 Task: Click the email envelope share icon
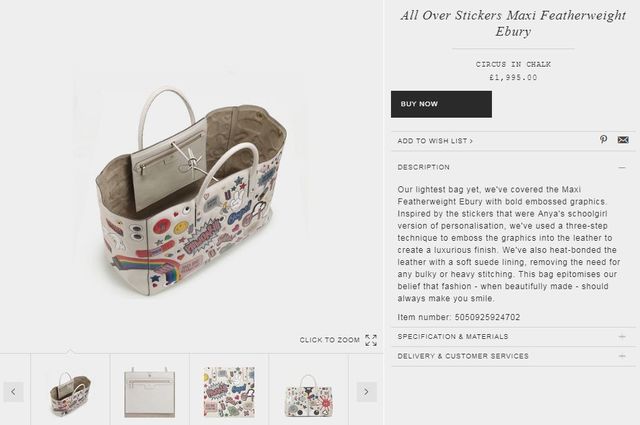point(623,140)
